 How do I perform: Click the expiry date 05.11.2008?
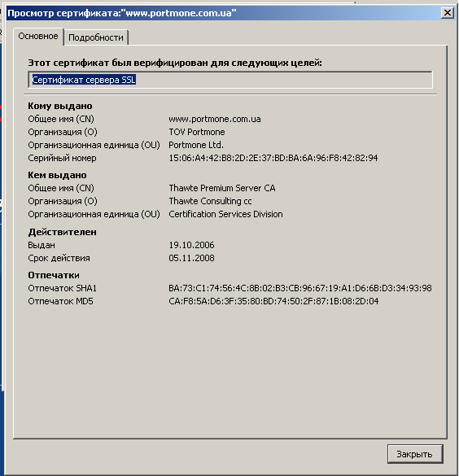coord(191,258)
